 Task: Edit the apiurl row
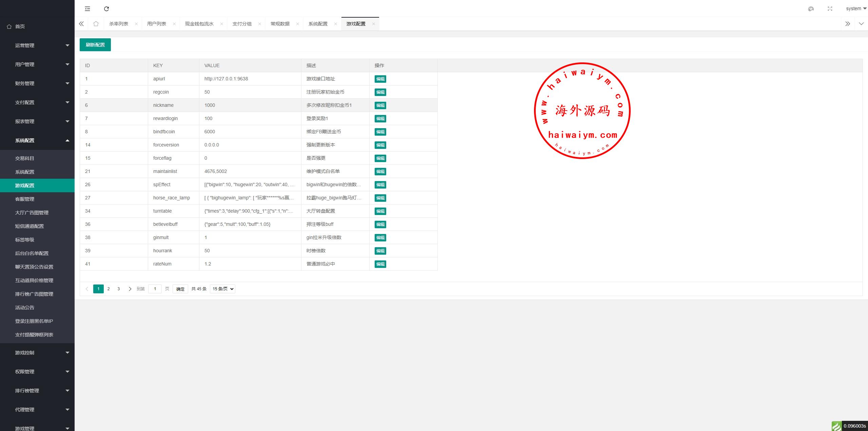(x=380, y=79)
